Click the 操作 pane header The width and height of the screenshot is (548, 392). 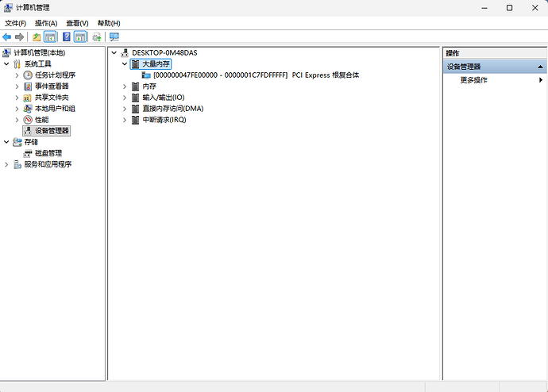click(x=495, y=53)
